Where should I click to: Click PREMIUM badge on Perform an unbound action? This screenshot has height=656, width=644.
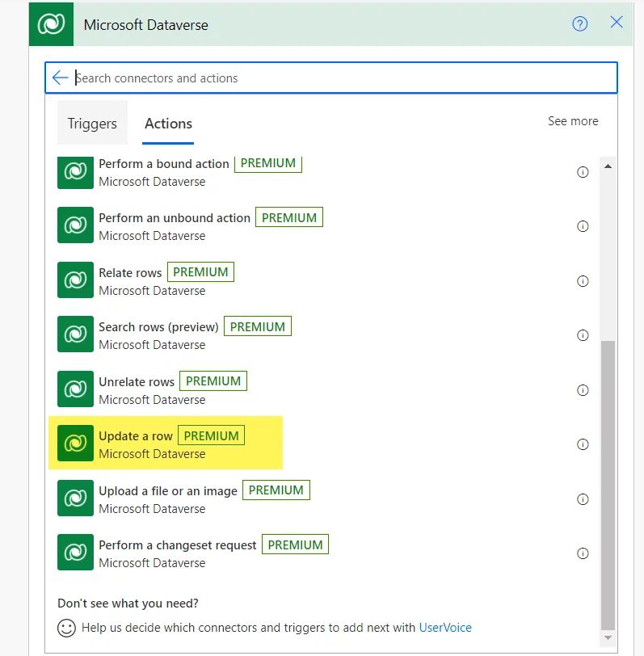pyautogui.click(x=289, y=217)
